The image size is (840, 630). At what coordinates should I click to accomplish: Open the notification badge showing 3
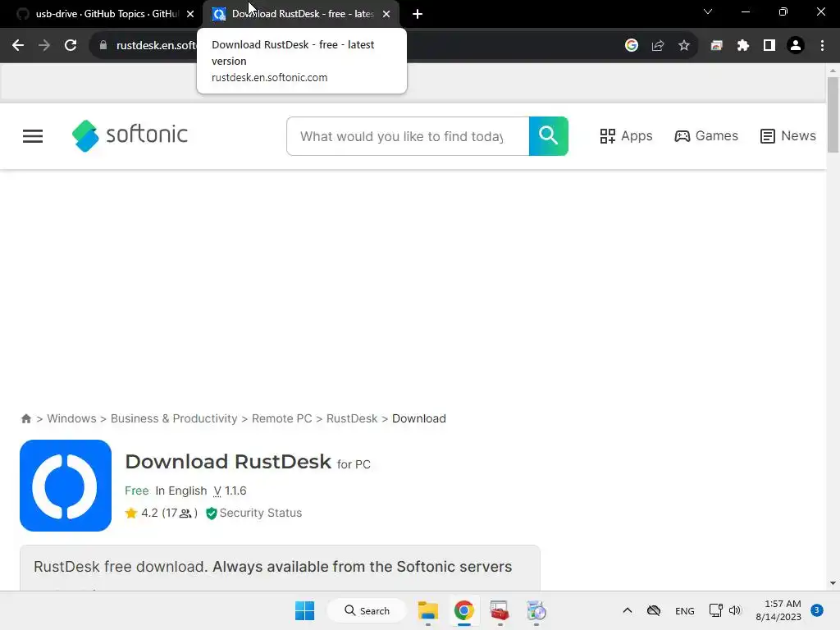coord(817,610)
